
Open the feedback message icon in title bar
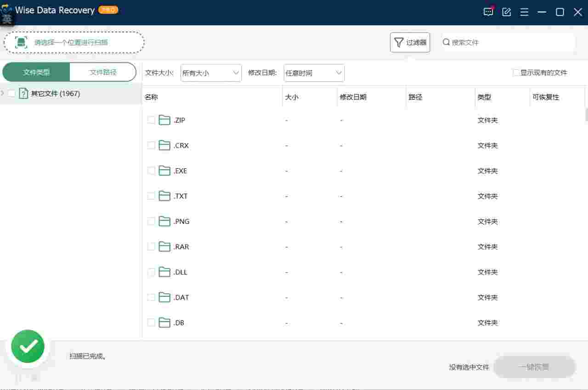coord(489,12)
